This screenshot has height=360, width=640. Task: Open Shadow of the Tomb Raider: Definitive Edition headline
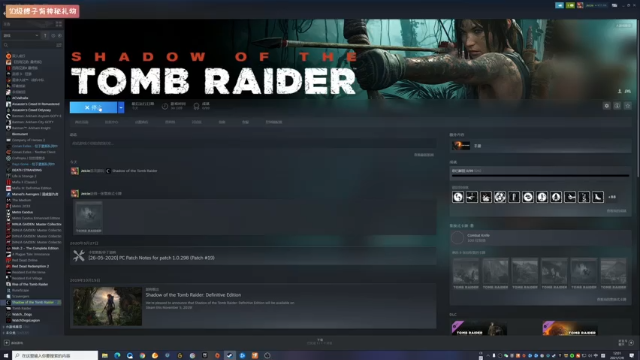(193, 295)
